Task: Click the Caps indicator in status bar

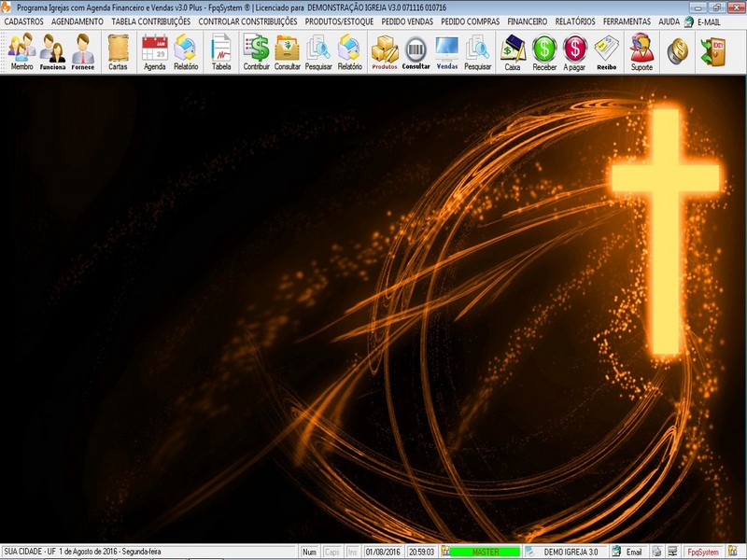Action: 332,552
